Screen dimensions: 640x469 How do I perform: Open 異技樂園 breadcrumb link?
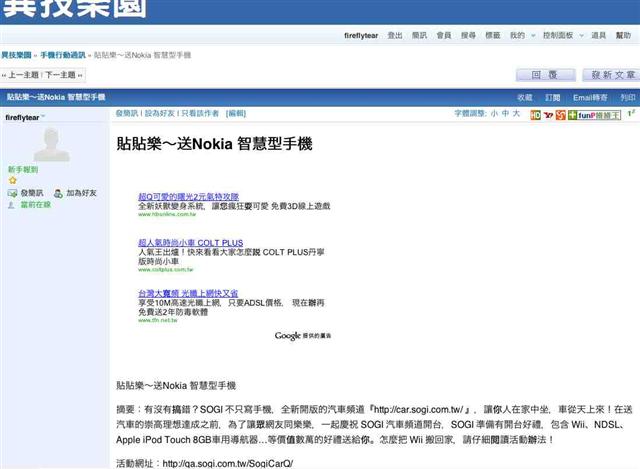coord(16,55)
